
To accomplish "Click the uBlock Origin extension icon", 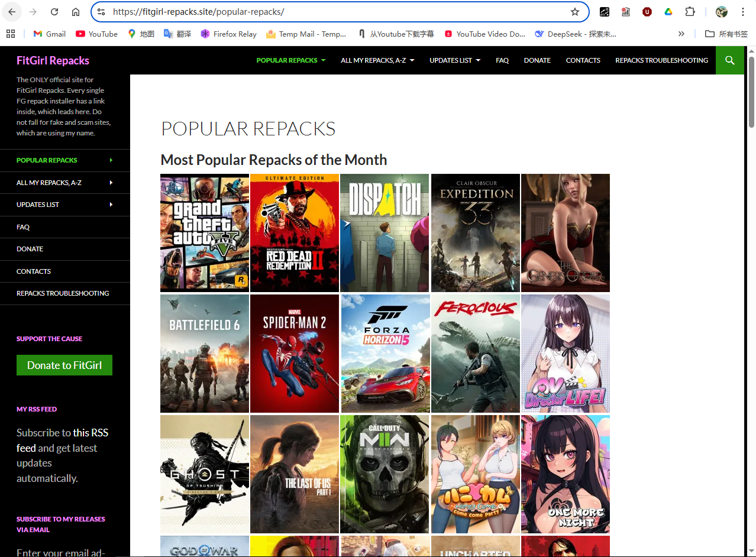I will (647, 12).
